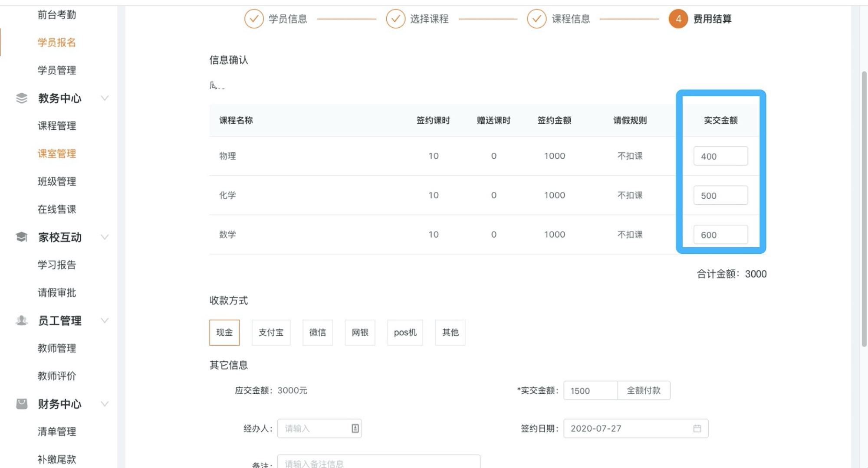Go to 班级管理 menu item

pos(57,181)
